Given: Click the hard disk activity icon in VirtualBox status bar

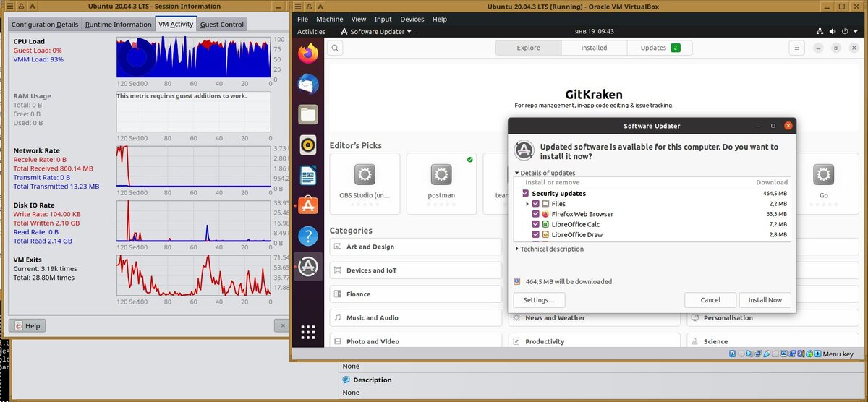Looking at the screenshot, I should click(733, 354).
